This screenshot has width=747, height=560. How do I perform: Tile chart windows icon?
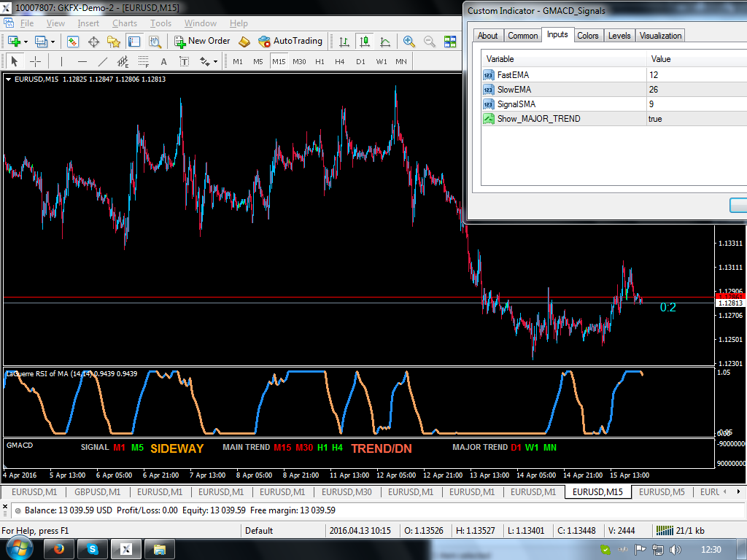tap(449, 42)
